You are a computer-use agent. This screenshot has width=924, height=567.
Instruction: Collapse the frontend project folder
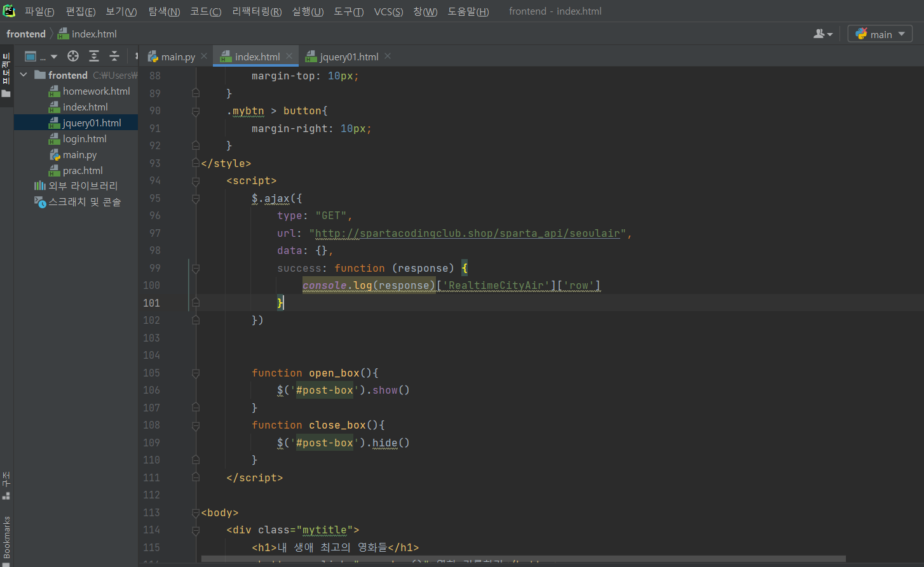click(24, 75)
